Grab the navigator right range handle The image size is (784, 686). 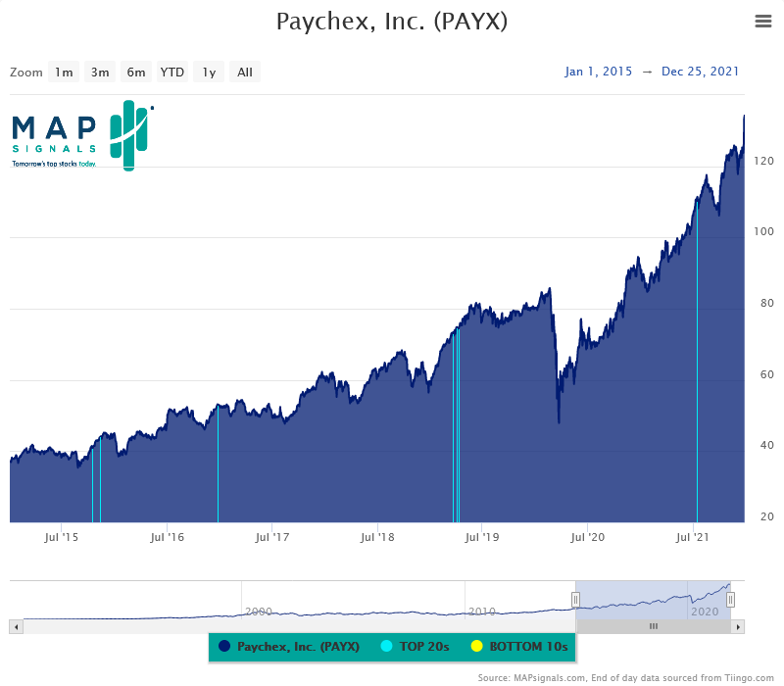(x=730, y=600)
